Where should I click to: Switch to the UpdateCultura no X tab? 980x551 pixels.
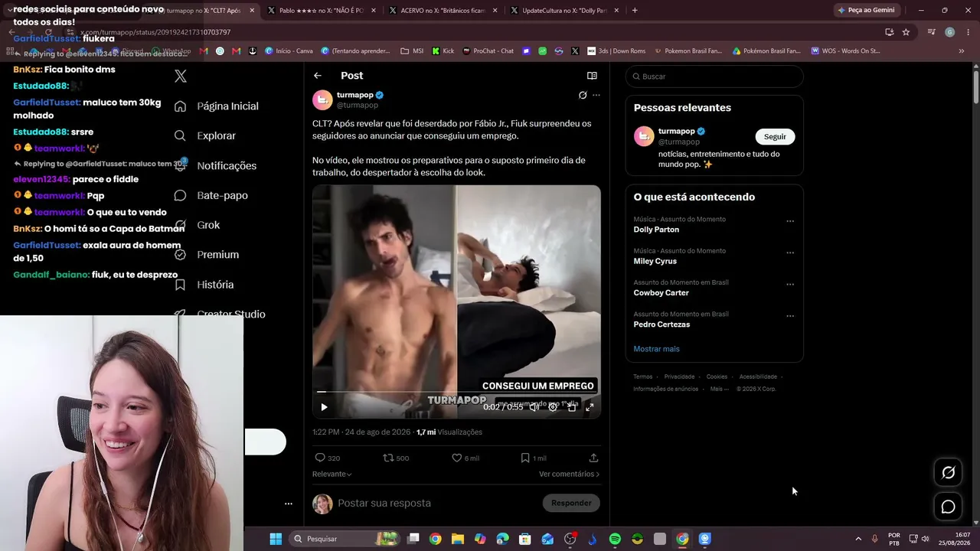click(x=564, y=11)
